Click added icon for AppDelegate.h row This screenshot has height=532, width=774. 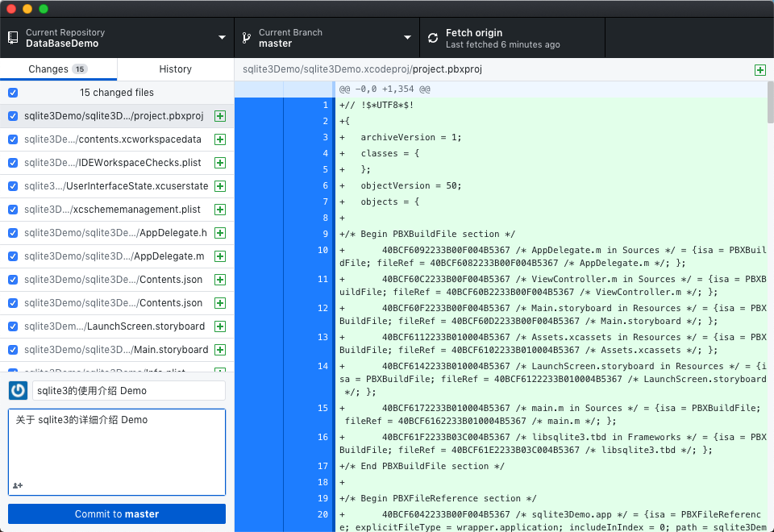(220, 233)
